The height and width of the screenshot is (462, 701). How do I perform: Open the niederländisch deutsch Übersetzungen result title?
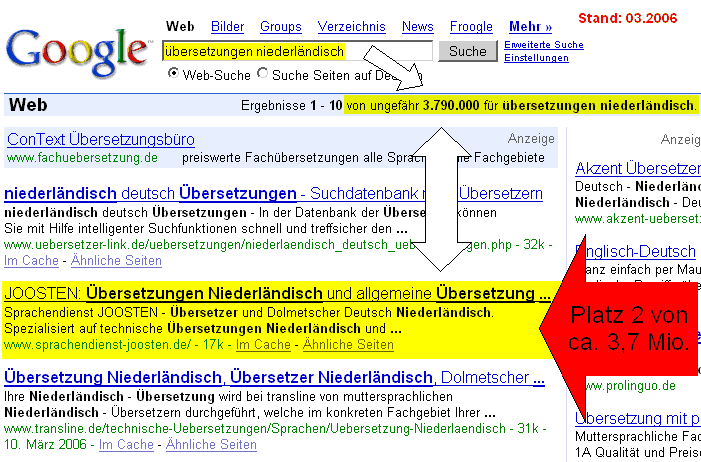pyautogui.click(x=273, y=194)
